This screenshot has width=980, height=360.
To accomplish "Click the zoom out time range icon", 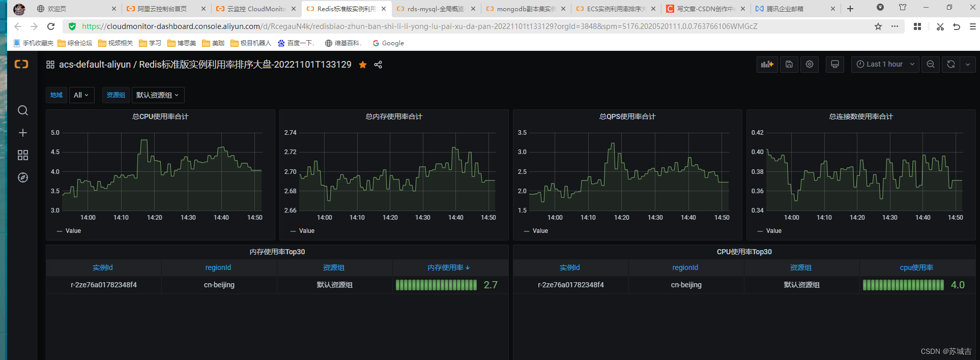I will tap(931, 64).
